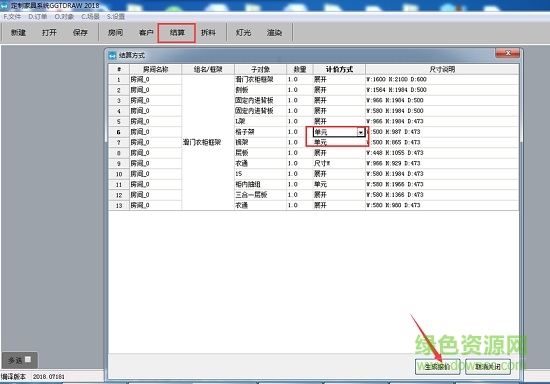Click the 衣通 cell in row 9
The image size is (550, 384).
click(260, 163)
